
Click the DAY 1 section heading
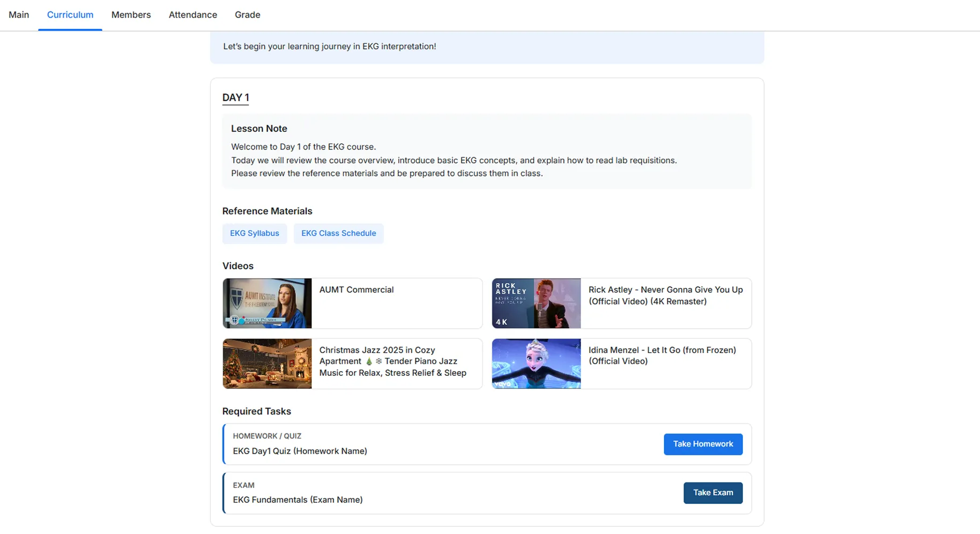(235, 98)
